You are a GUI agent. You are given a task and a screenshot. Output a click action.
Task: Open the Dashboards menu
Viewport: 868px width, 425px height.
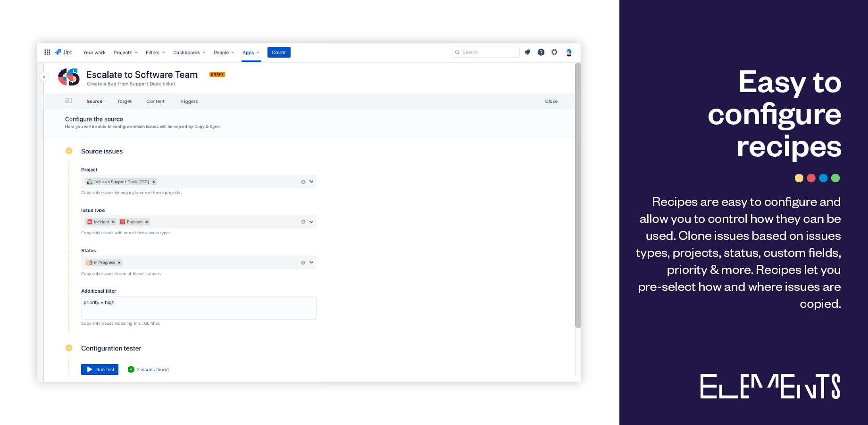pyautogui.click(x=189, y=52)
